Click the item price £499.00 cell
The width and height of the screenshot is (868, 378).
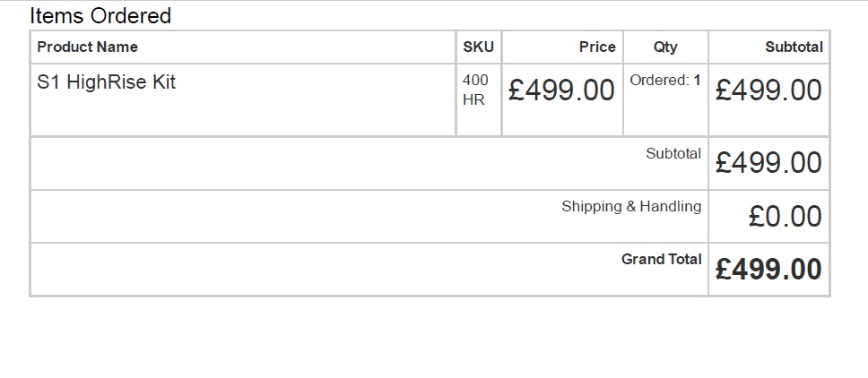point(562,90)
